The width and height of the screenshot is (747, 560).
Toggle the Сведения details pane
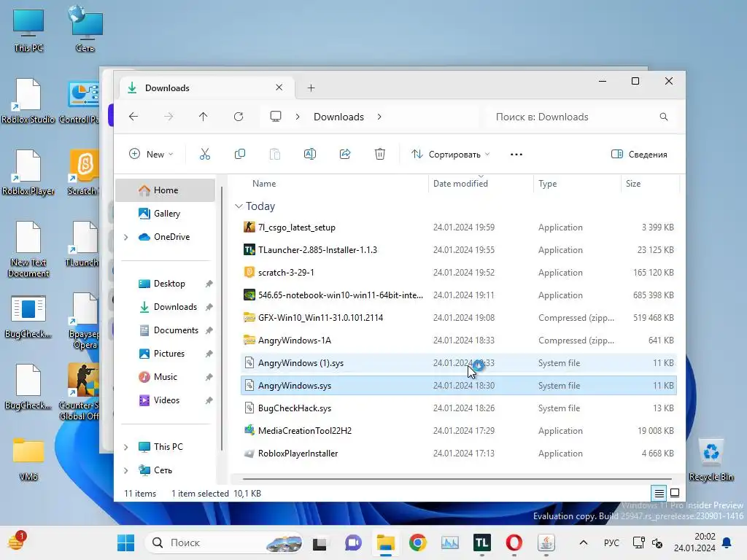639,155
